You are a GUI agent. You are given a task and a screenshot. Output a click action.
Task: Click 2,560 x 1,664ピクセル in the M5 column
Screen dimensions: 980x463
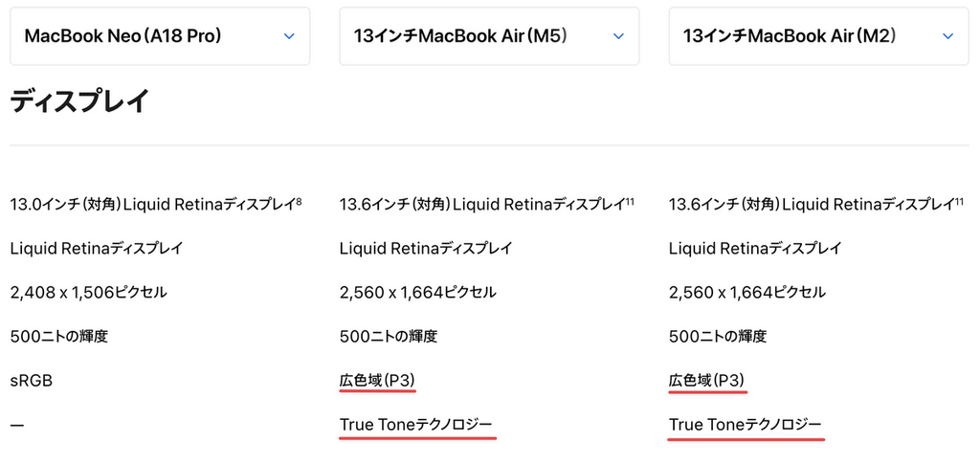point(417,293)
